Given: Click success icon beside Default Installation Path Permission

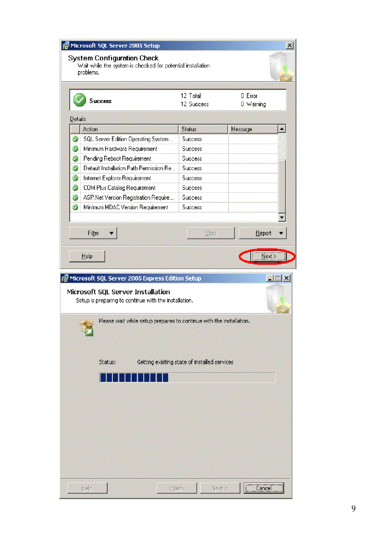Looking at the screenshot, I should tap(75, 168).
